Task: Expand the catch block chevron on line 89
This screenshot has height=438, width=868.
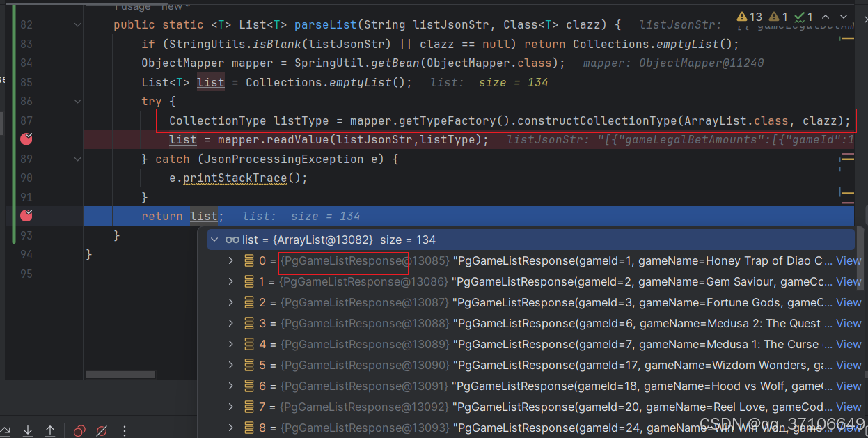Action: click(78, 159)
